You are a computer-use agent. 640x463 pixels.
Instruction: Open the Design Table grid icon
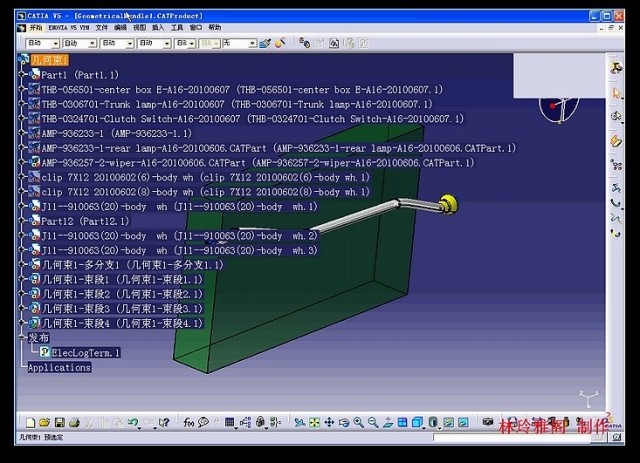(229, 423)
